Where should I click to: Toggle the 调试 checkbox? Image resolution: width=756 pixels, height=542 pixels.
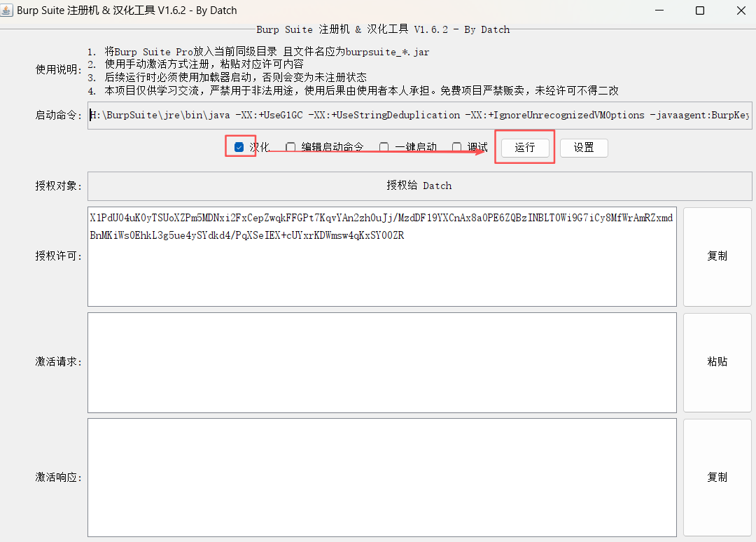(456, 147)
